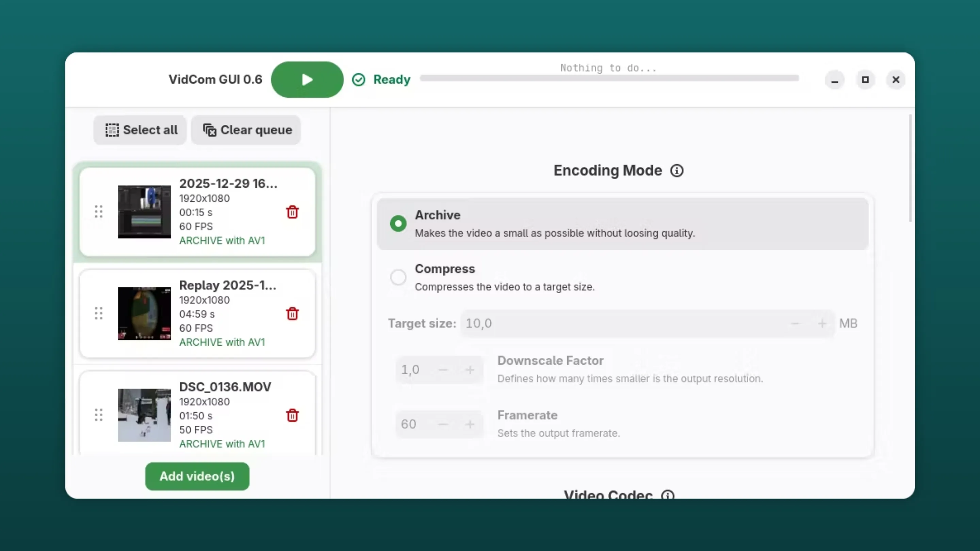Image resolution: width=980 pixels, height=551 pixels.
Task: Start encoding with the green play button
Action: coord(307,80)
